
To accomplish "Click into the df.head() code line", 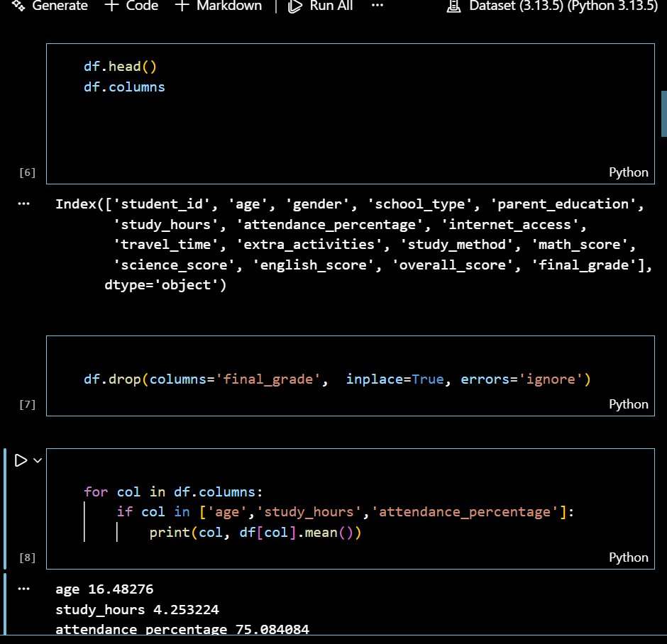I will (x=121, y=67).
